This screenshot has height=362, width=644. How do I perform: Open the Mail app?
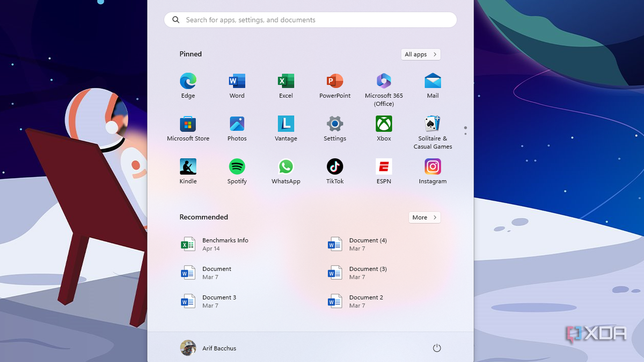[433, 86]
